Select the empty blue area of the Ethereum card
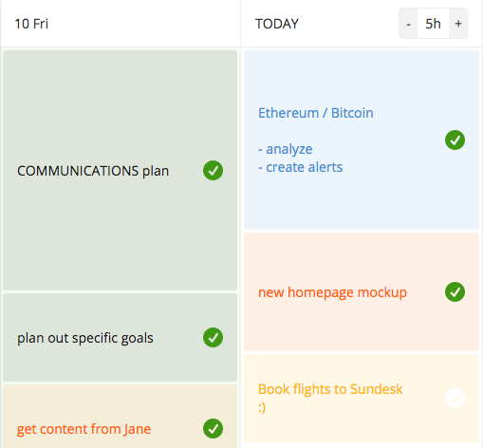This screenshot has height=448, width=483. click(362, 202)
